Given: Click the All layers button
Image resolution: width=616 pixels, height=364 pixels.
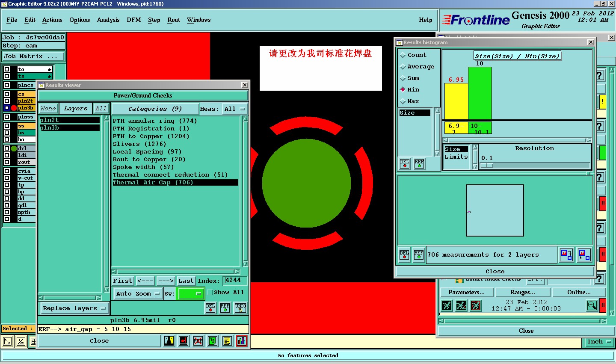Looking at the screenshot, I should [x=101, y=109].
